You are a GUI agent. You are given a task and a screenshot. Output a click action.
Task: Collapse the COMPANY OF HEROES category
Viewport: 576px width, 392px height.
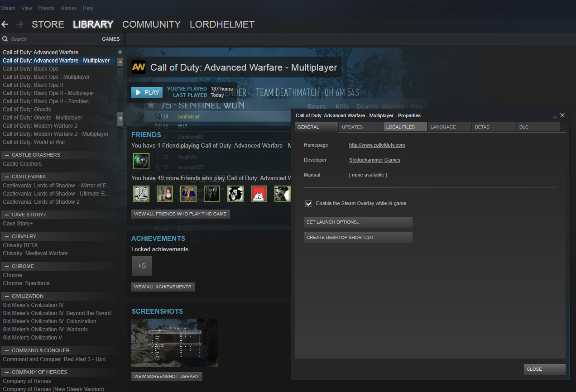[x=7, y=372]
